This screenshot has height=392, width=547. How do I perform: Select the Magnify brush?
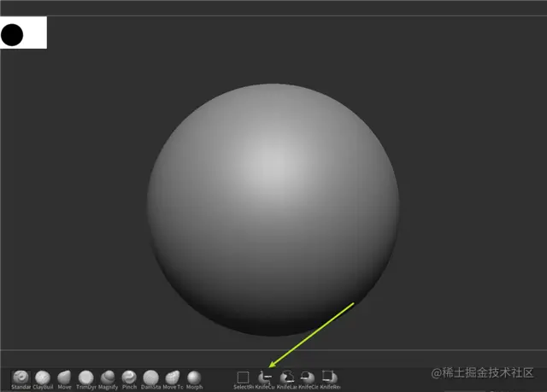click(x=108, y=380)
